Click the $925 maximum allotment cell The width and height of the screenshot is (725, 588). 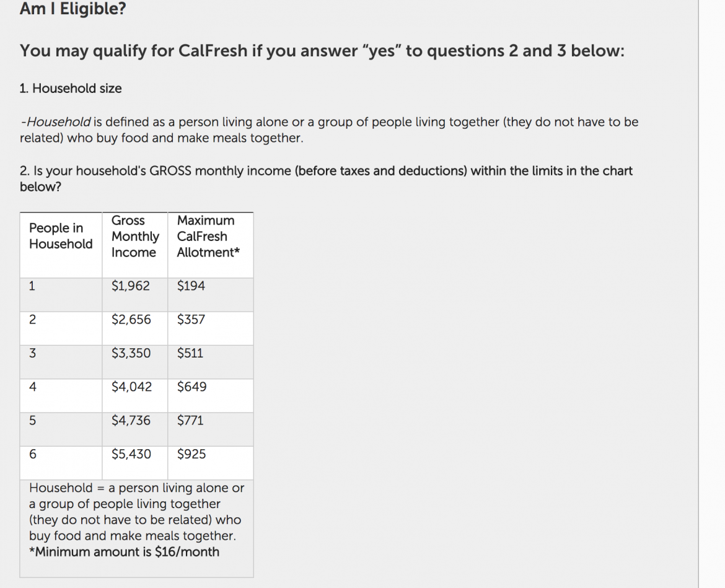coord(191,454)
